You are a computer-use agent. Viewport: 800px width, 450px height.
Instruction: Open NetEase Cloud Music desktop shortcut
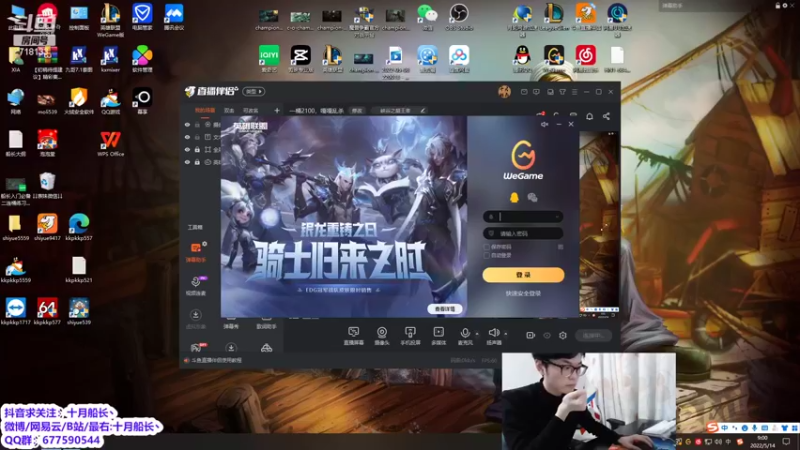(x=586, y=59)
